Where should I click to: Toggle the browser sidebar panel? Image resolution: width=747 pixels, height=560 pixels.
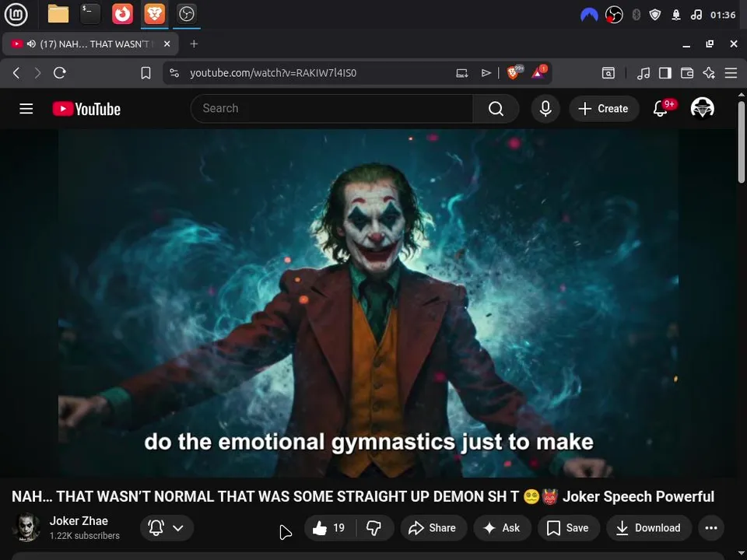pos(665,73)
